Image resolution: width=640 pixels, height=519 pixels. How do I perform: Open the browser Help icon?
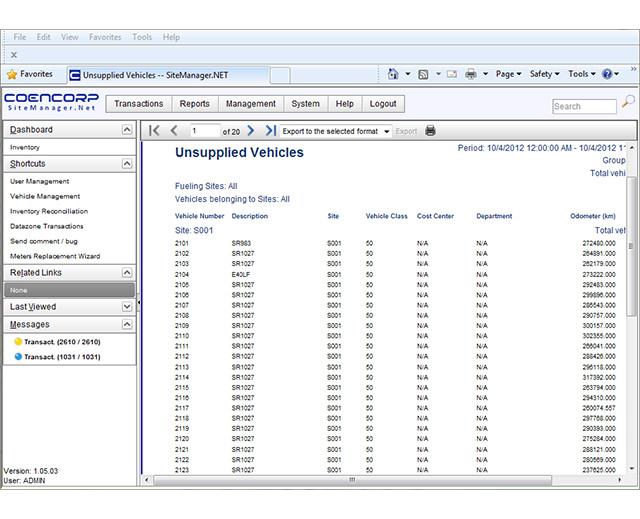pyautogui.click(x=606, y=74)
